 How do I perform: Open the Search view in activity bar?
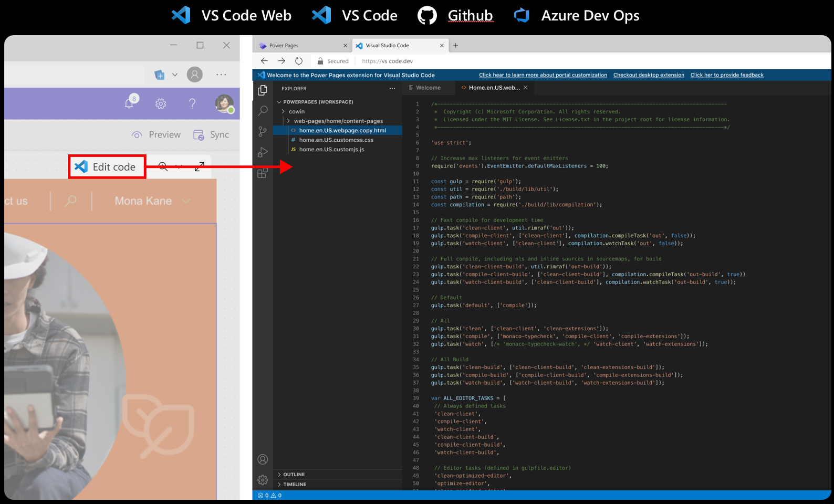tap(263, 111)
